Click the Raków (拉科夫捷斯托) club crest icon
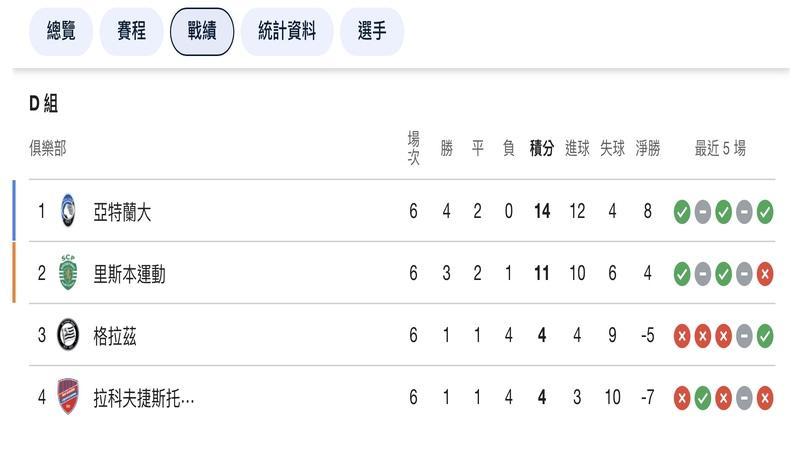Viewport: 800px width, 450px height. [68, 397]
